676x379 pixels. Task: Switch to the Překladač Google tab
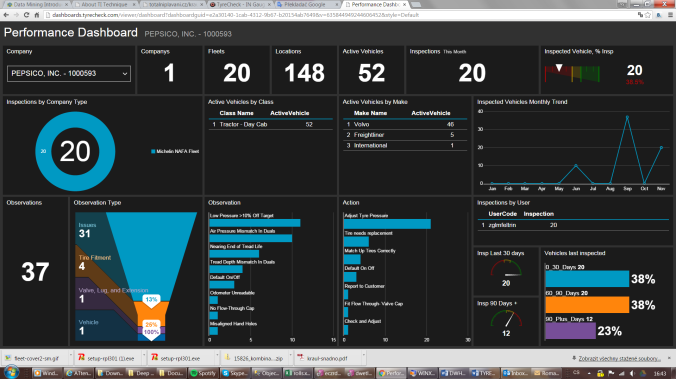[x=307, y=4]
